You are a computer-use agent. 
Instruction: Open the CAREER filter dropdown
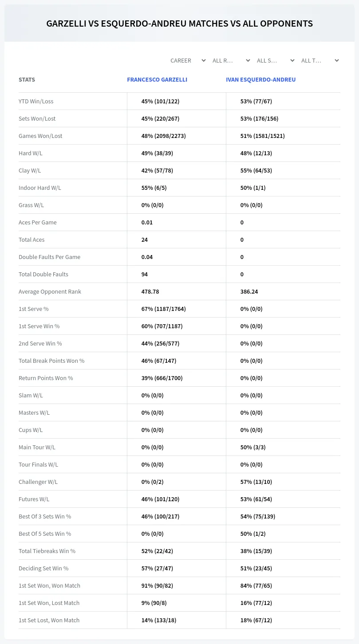click(x=188, y=60)
